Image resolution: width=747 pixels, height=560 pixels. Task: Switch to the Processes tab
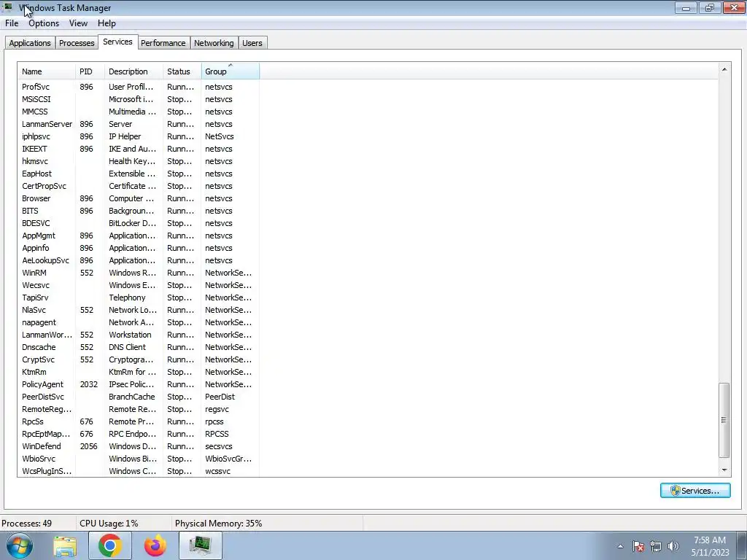pos(77,43)
